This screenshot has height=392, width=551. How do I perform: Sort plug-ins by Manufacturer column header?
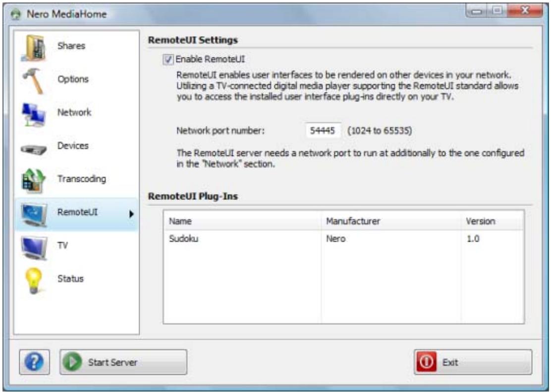tap(391, 221)
